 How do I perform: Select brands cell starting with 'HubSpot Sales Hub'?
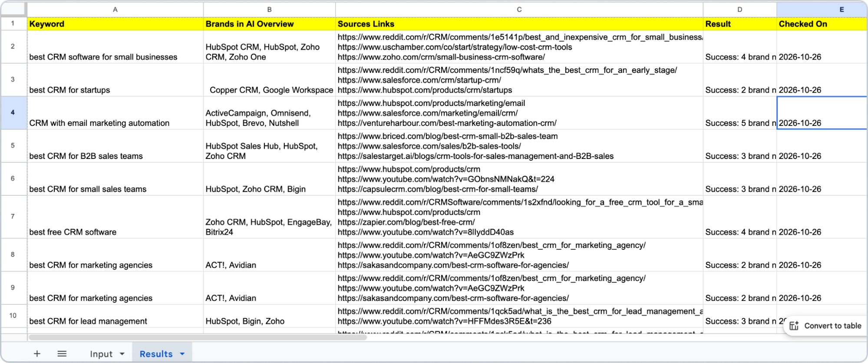click(x=269, y=146)
